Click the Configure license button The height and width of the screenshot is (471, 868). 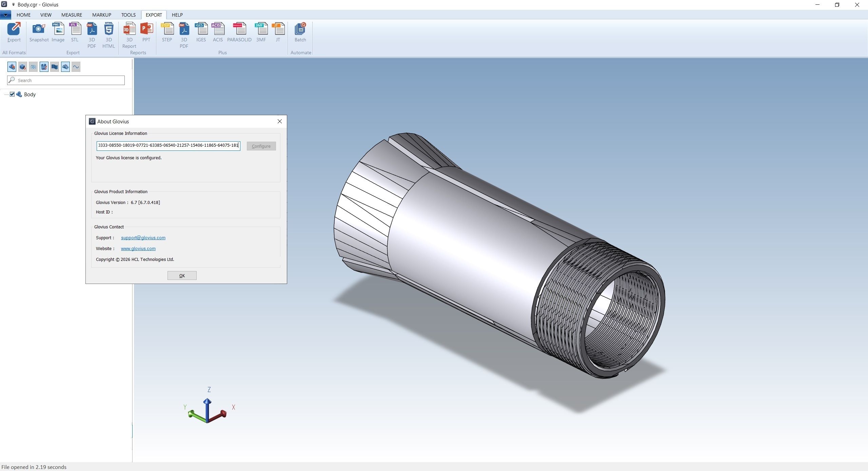pyautogui.click(x=261, y=146)
